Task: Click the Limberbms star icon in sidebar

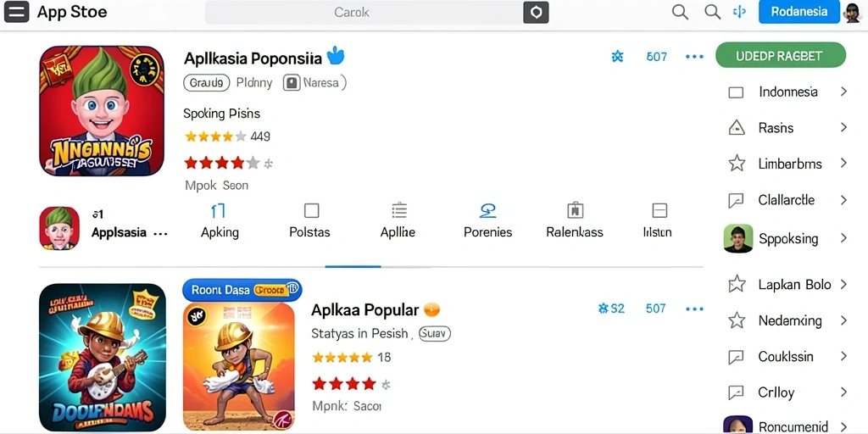Action: (737, 164)
